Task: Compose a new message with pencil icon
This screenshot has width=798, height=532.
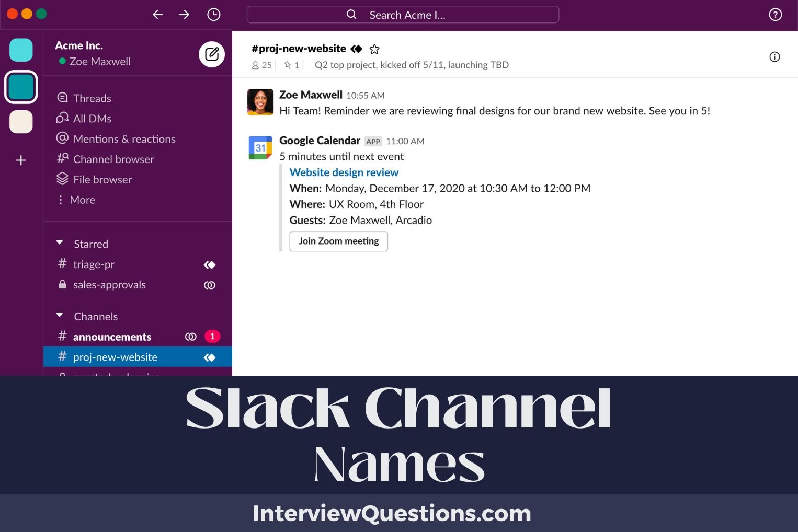Action: (212, 54)
